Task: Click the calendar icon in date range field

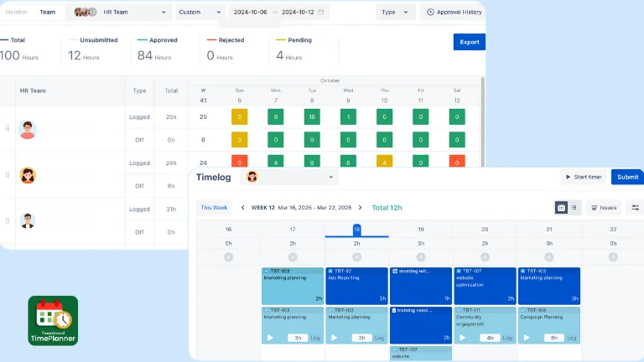Action: 322,13
